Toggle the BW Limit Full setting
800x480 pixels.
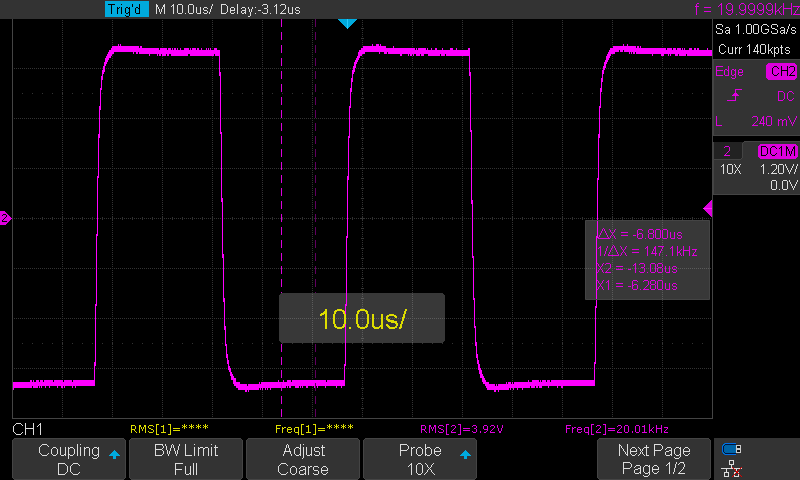186,459
